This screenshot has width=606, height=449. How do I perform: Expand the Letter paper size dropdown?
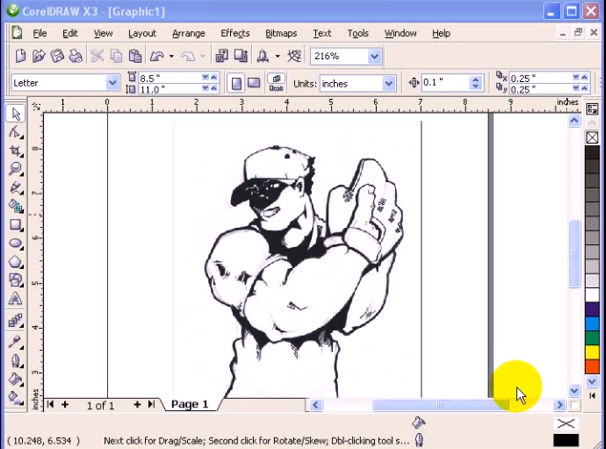tap(111, 83)
